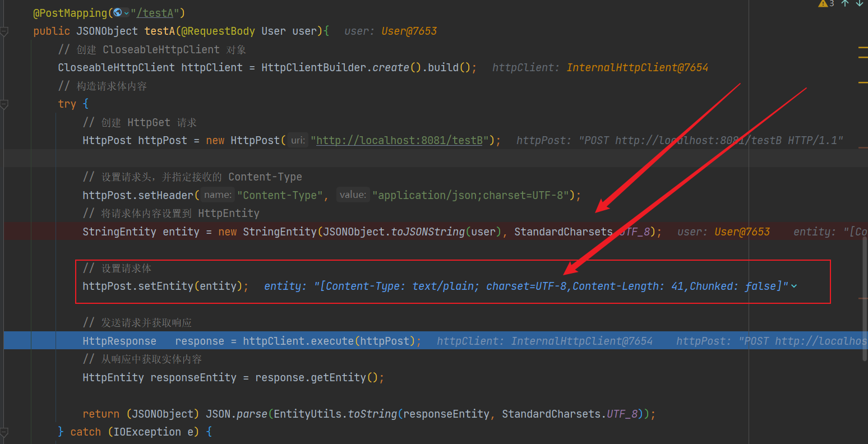Click the yellow warnings triangle in the inspections widget
The width and height of the screenshot is (868, 444).
click(824, 4)
